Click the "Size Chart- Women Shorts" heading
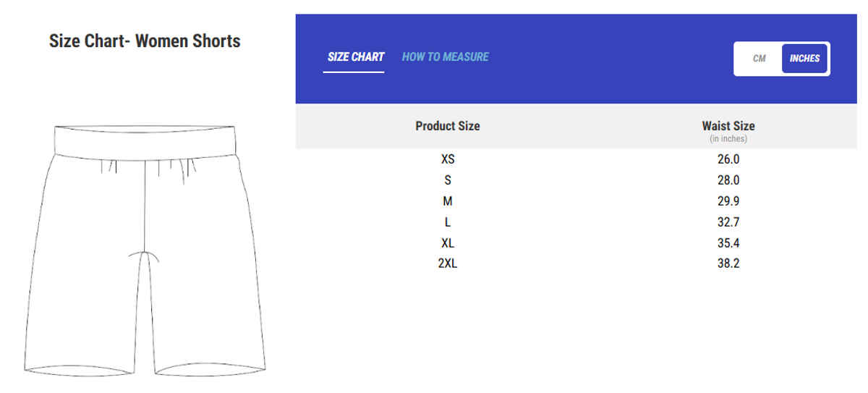The image size is (868, 393). (145, 41)
